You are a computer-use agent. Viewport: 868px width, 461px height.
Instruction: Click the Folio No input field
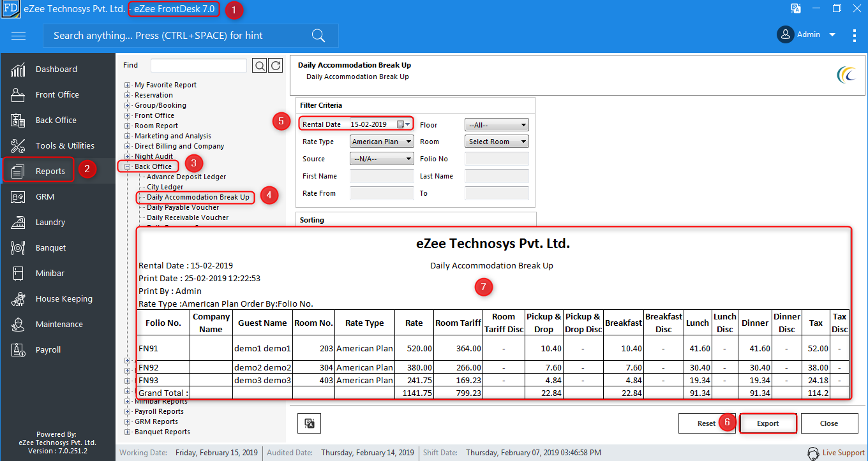tap(497, 159)
